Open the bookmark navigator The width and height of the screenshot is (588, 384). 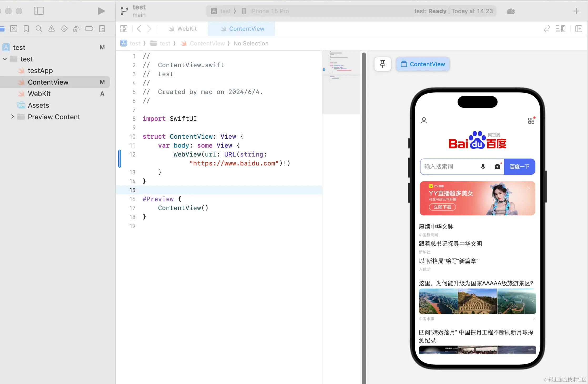(26, 29)
